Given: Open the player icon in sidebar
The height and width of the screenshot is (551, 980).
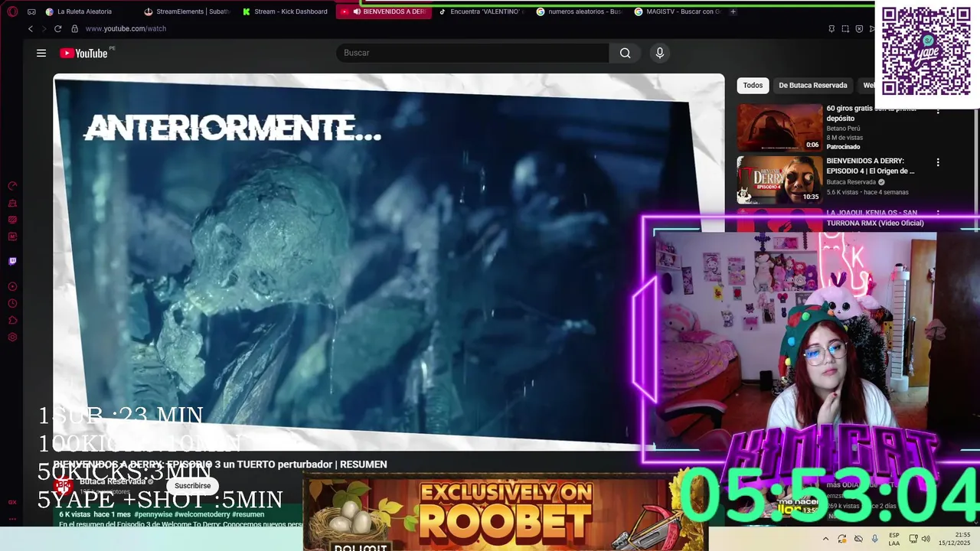Looking at the screenshot, I should pos(12,287).
